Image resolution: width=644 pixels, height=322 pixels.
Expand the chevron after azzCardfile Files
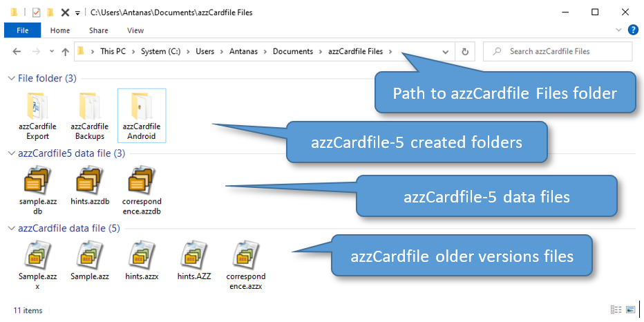[x=390, y=51]
